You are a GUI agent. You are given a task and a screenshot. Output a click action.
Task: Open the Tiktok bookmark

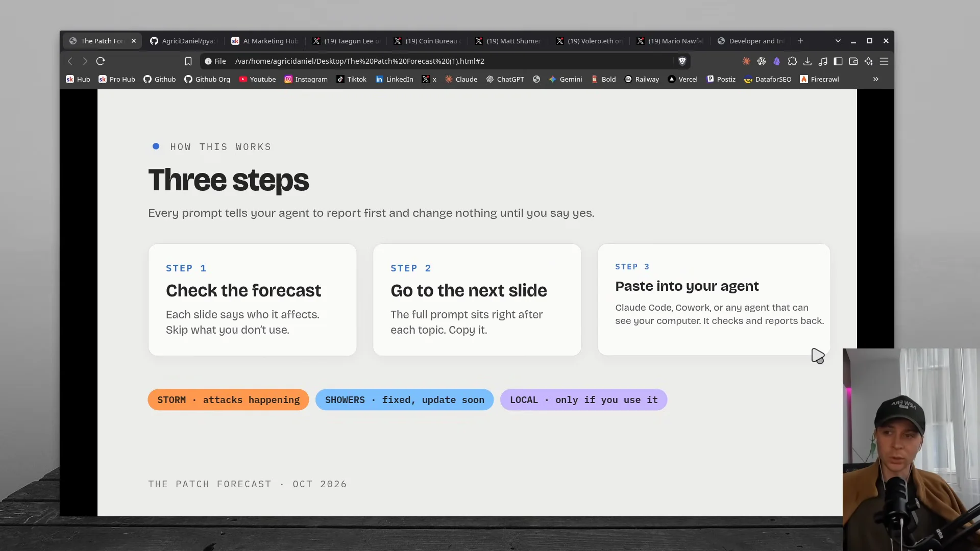tap(351, 79)
